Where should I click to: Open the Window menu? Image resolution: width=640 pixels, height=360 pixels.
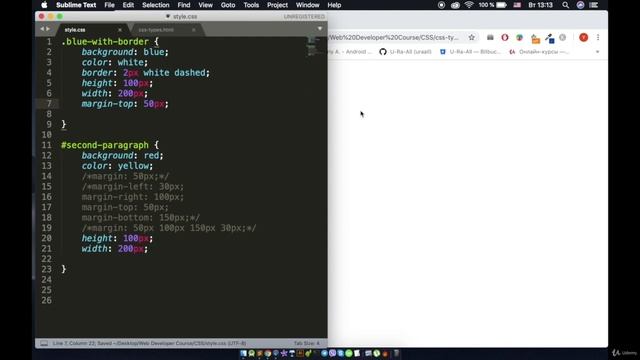tap(307, 5)
